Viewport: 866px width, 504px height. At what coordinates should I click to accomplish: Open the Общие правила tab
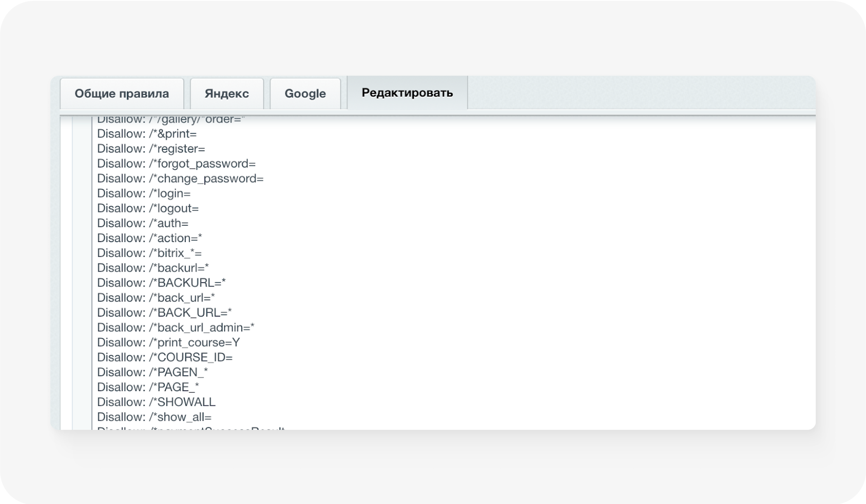(x=122, y=93)
